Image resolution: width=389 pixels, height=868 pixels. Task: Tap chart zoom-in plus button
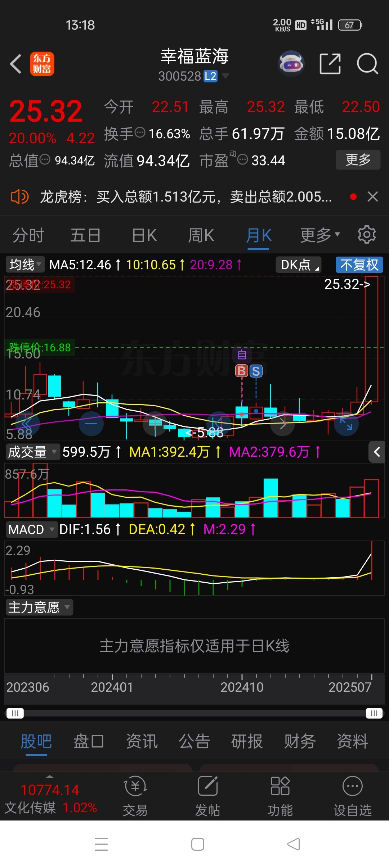click(x=155, y=424)
